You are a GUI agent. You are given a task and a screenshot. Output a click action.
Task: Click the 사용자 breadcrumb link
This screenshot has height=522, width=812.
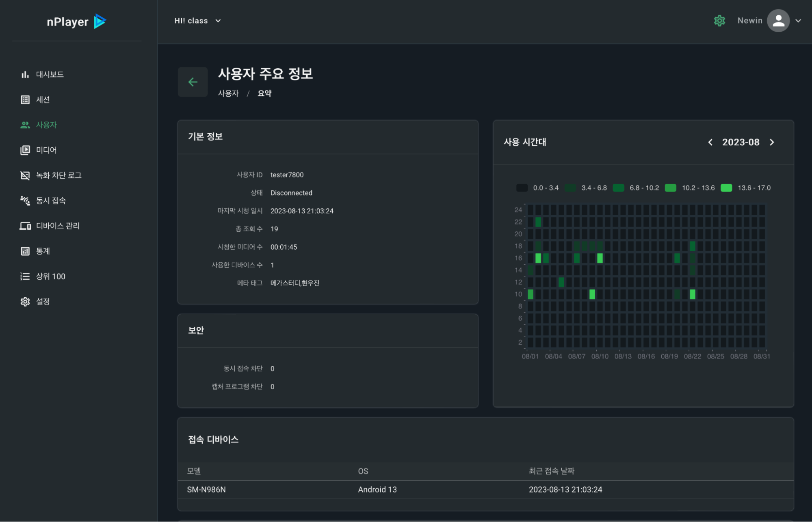[x=228, y=93]
